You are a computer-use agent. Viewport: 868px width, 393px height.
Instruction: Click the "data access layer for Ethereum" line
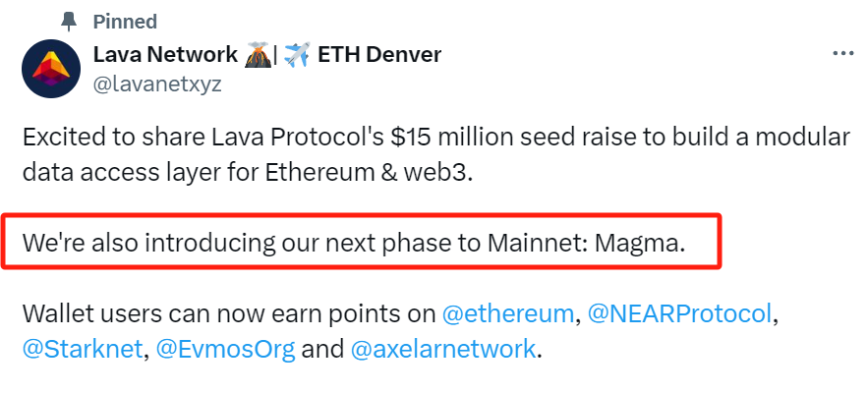click(205, 173)
